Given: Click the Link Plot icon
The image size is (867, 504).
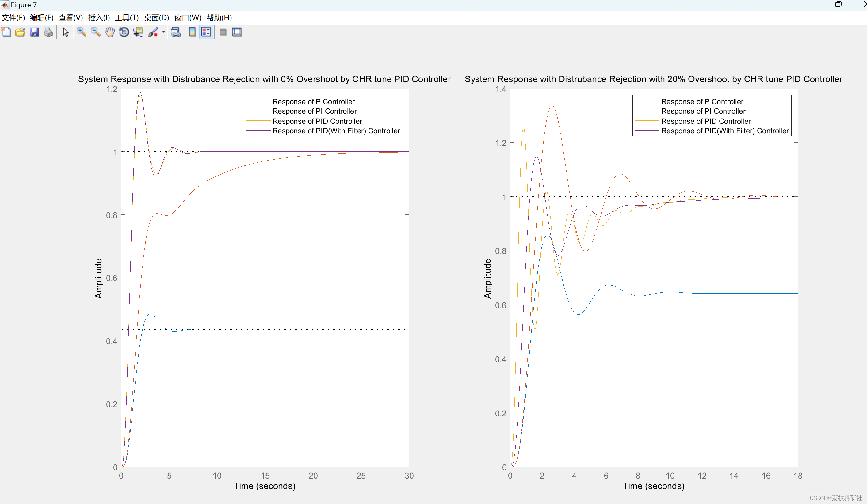Looking at the screenshot, I should point(175,32).
